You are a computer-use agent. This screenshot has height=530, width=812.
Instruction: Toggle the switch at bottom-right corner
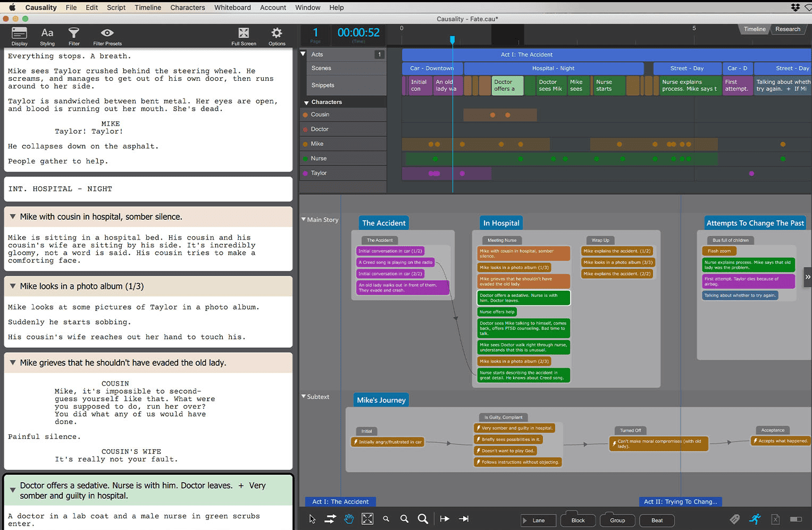pos(796,519)
